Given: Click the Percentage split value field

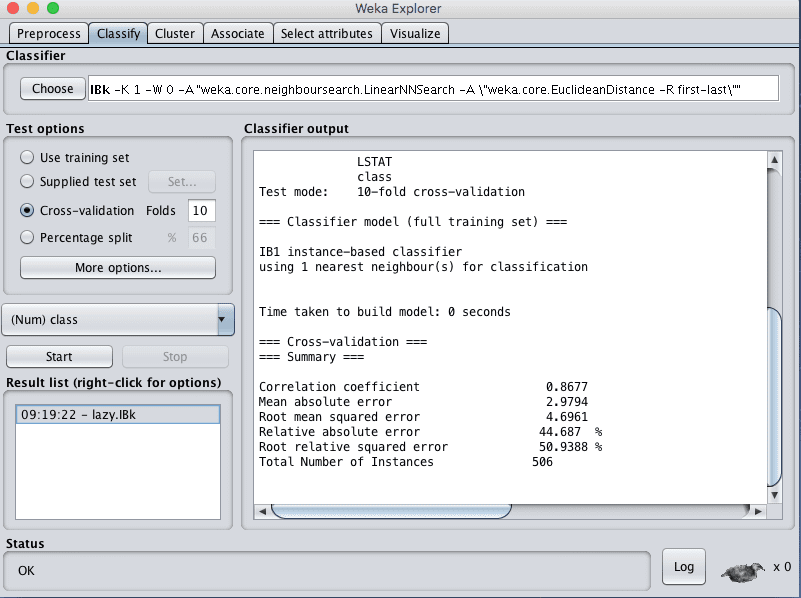Looking at the screenshot, I should pyautogui.click(x=202, y=237).
